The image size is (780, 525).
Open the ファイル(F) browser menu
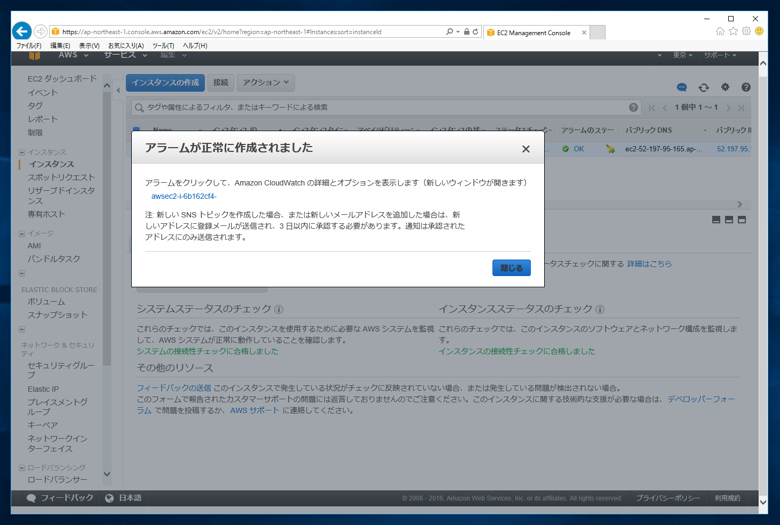(29, 45)
